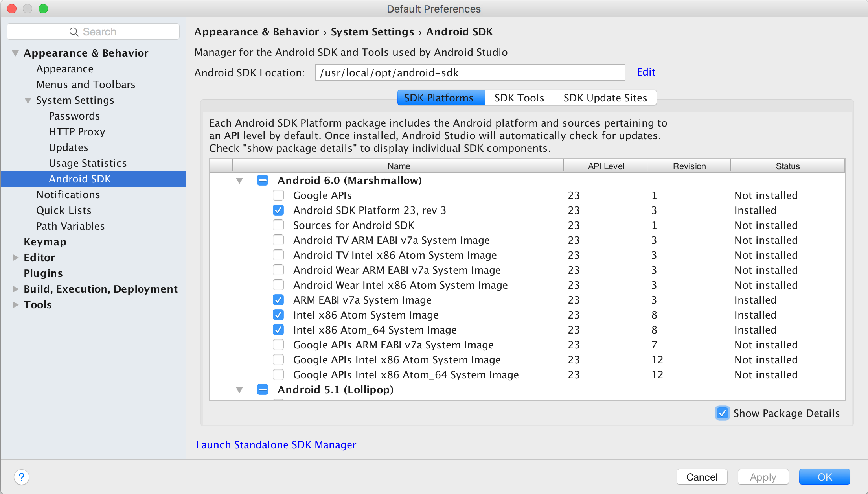868x494 pixels.
Task: Collapse Android 5.1 (Lollipop) row arrow
Action: point(239,390)
